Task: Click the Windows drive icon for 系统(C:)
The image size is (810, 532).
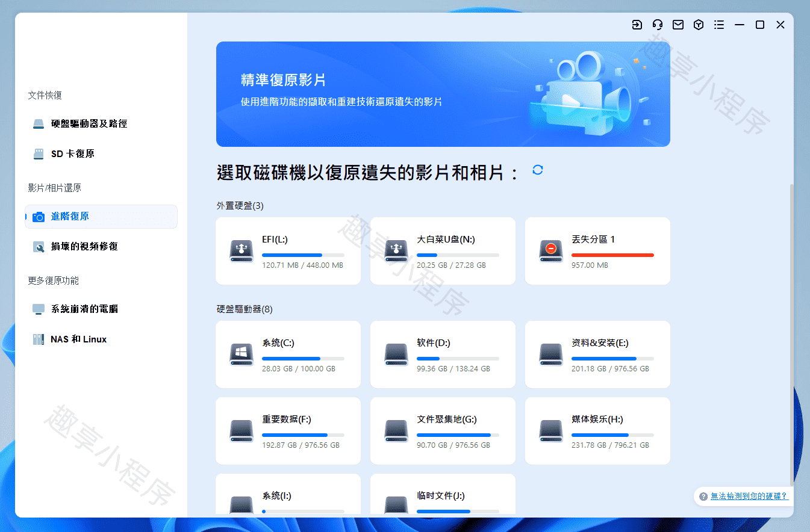Action: tap(241, 354)
